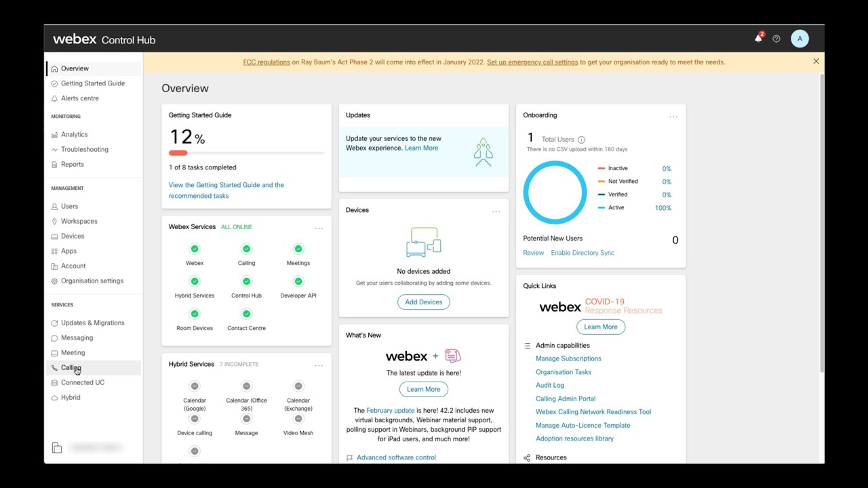The height and width of the screenshot is (488, 868).
Task: Click the Message hybrid status icon
Action: [246, 419]
